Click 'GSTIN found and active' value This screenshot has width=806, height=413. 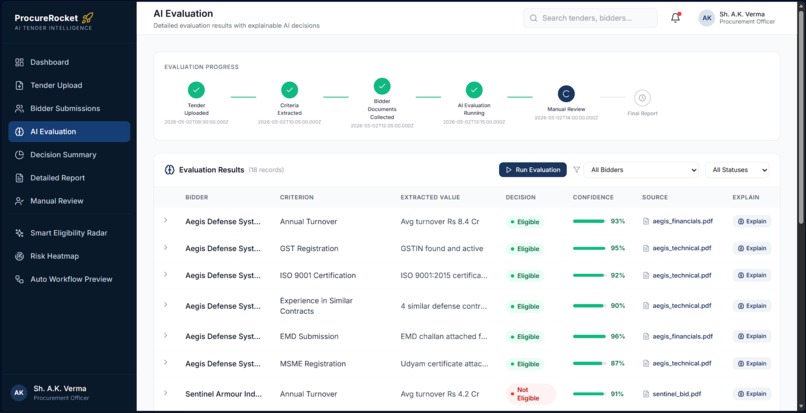[442, 248]
